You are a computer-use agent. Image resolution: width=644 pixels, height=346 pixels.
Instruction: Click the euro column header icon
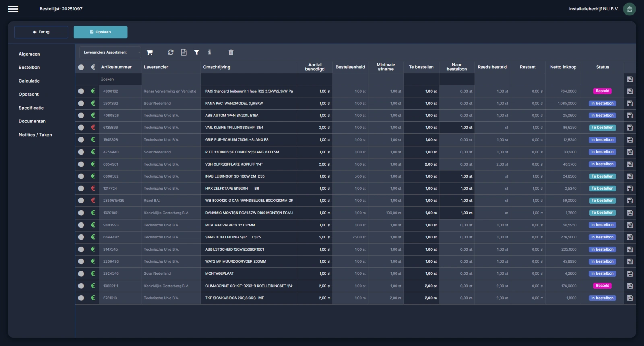pyautogui.click(x=93, y=67)
